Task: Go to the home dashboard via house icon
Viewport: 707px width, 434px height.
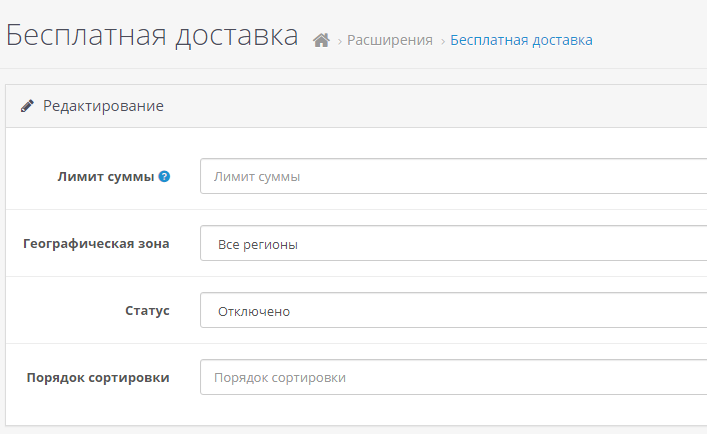Action: click(x=321, y=40)
